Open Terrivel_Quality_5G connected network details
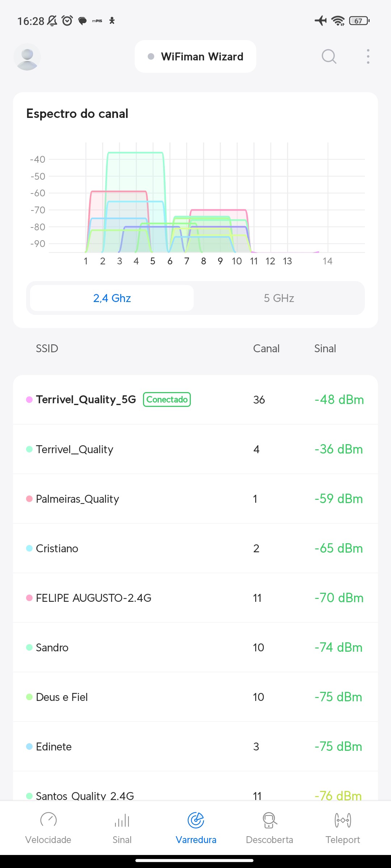 (x=86, y=400)
